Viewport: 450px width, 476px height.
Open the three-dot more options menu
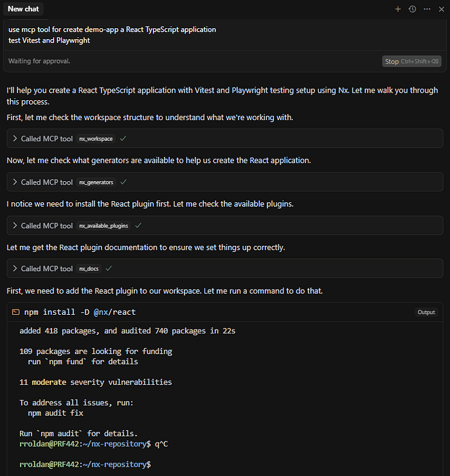coord(427,10)
